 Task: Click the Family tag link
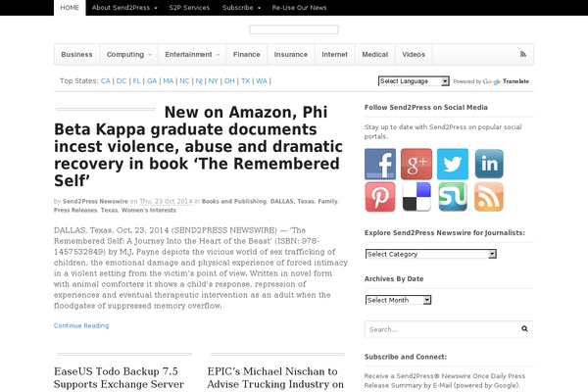pyautogui.click(x=327, y=202)
